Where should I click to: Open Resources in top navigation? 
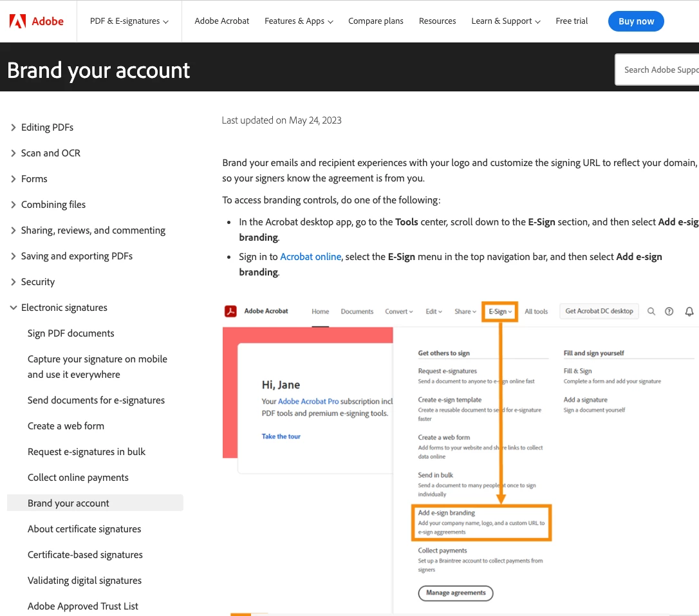pyautogui.click(x=437, y=21)
